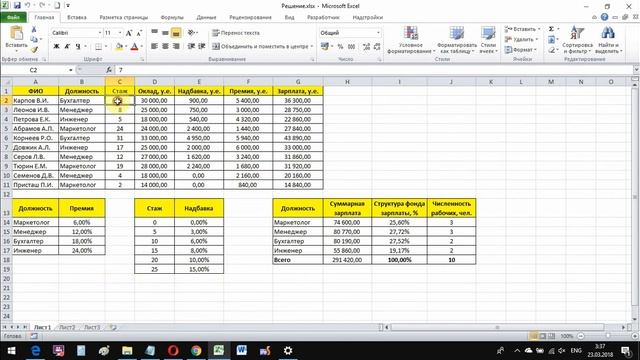Increase font size with the large A icon
The image size is (640, 360).
click(129, 33)
